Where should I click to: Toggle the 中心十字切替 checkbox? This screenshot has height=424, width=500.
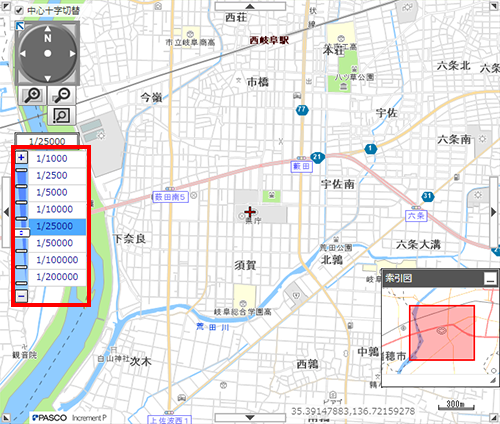[x=19, y=11]
